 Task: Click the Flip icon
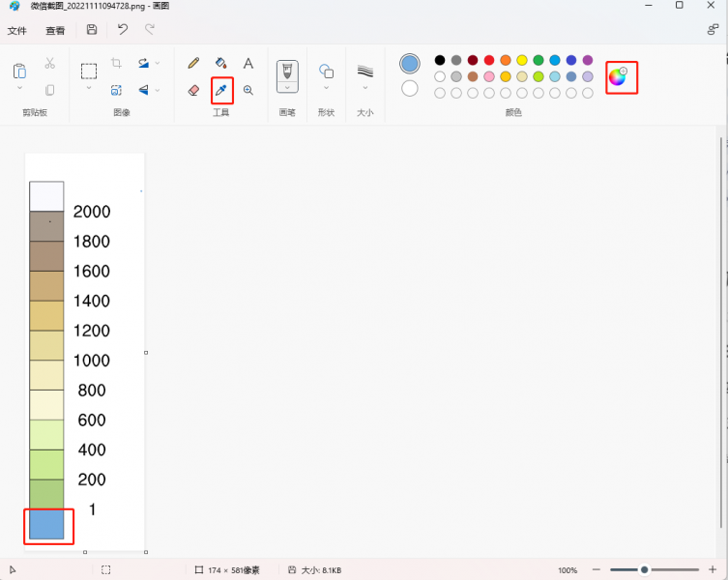(x=143, y=90)
